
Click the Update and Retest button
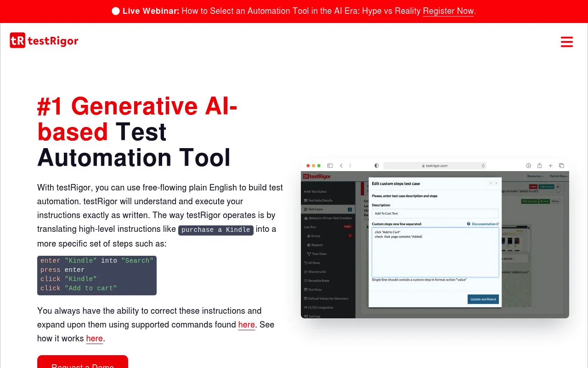coord(483,299)
